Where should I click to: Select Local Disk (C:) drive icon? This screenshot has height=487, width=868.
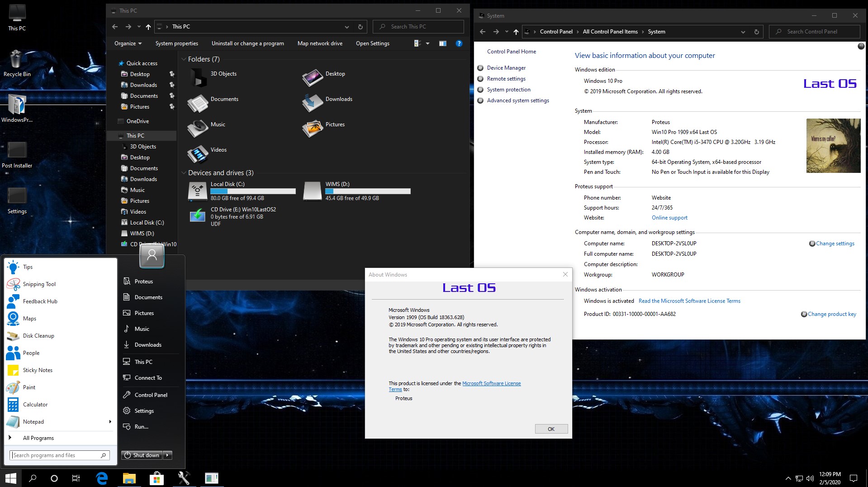coord(198,191)
